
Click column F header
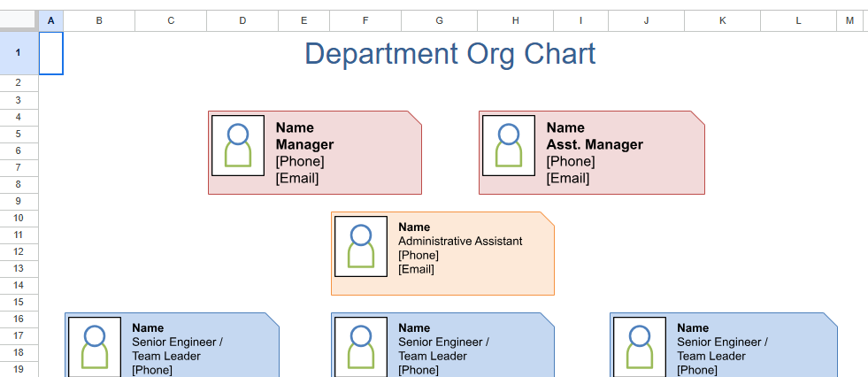click(x=365, y=20)
